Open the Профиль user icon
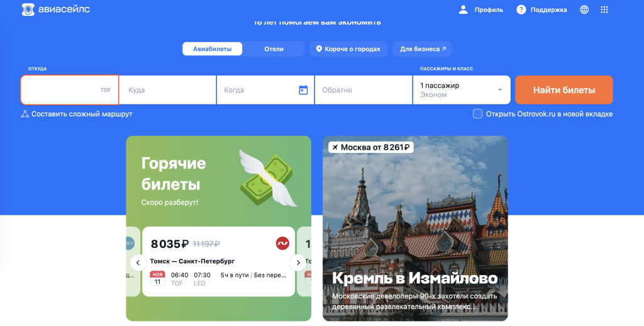 point(464,9)
